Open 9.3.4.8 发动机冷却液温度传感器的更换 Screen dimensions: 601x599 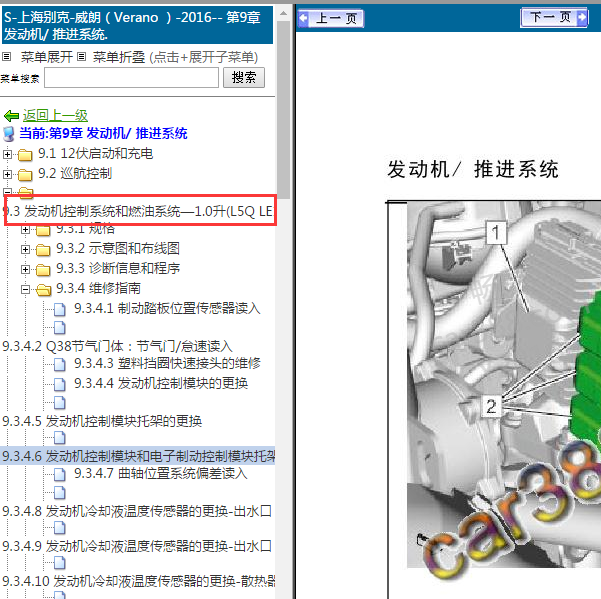point(137,511)
